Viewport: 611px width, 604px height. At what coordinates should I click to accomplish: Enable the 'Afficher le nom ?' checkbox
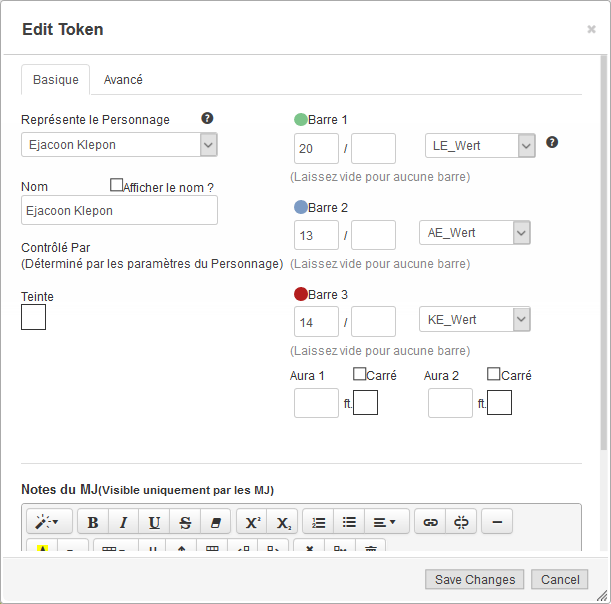coord(117,185)
